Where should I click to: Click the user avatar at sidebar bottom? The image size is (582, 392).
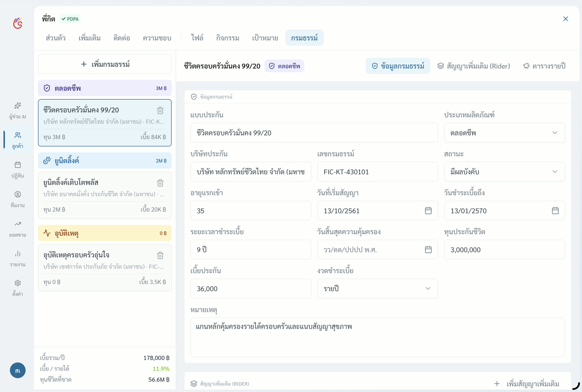pos(17,370)
